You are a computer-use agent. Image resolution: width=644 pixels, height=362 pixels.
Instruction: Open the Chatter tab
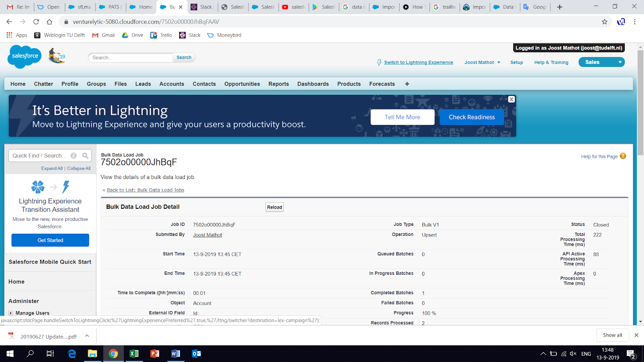click(43, 84)
